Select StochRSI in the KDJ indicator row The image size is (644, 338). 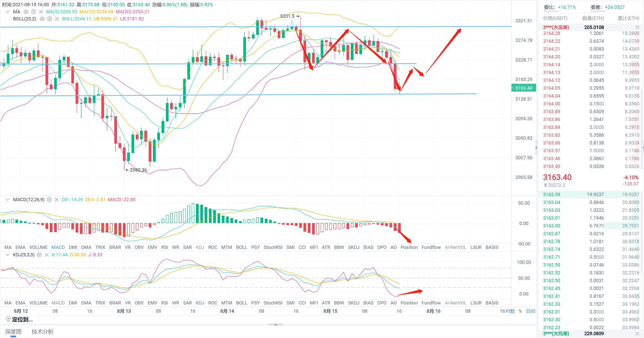[273, 303]
